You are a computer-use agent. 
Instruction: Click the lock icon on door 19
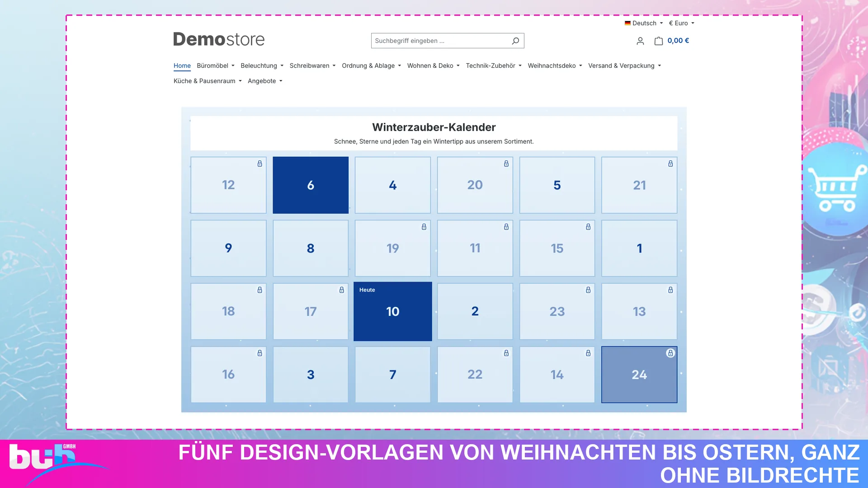tap(424, 227)
